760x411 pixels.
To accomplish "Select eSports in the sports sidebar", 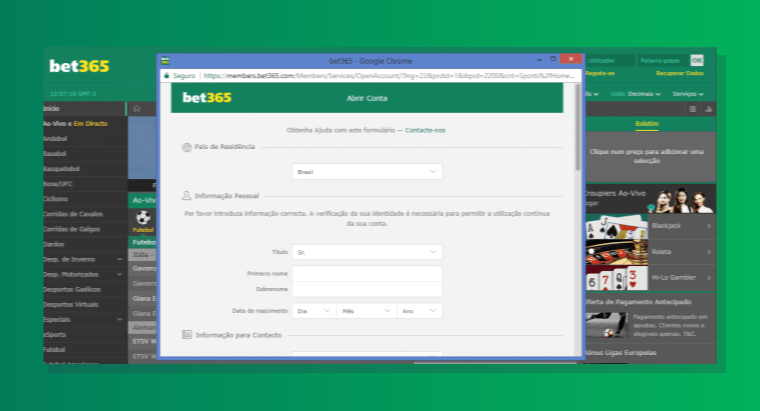I will [x=85, y=334].
